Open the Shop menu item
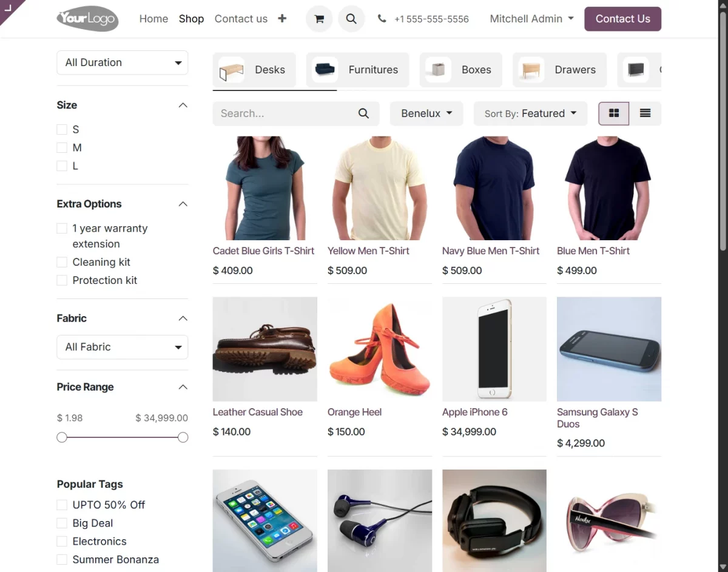Image resolution: width=728 pixels, height=572 pixels. [x=191, y=19]
